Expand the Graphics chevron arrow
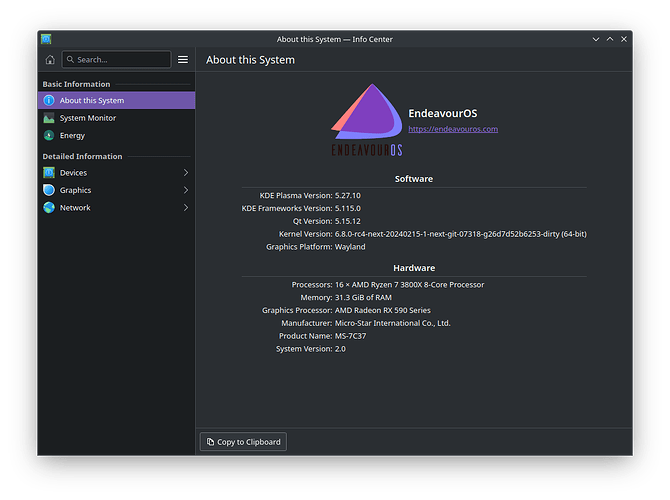Viewport: 670px width, 500px height. coord(186,190)
